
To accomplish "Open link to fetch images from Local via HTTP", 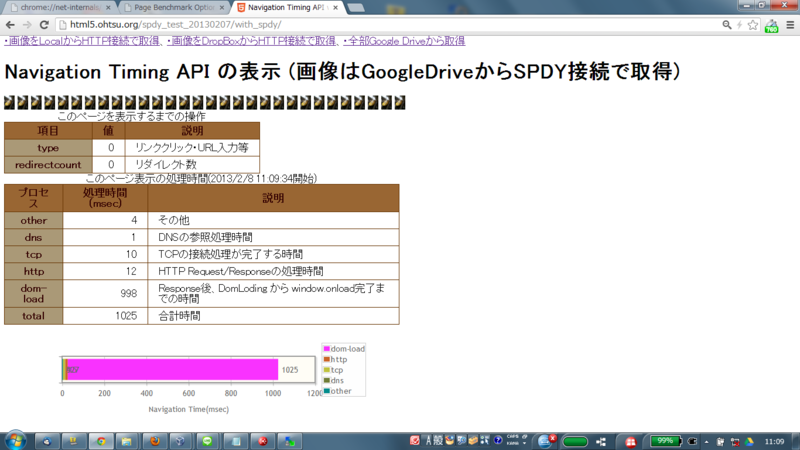I will pos(82,41).
